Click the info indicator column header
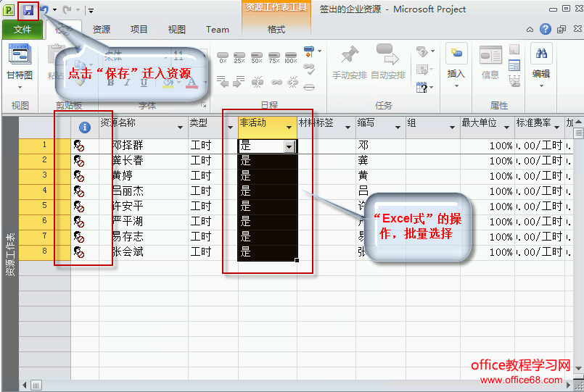The width and height of the screenshot is (584, 392). pos(84,127)
